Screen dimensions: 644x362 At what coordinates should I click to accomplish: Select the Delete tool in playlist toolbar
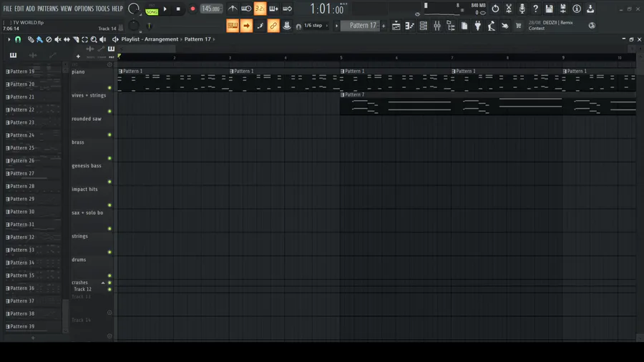tap(49, 39)
